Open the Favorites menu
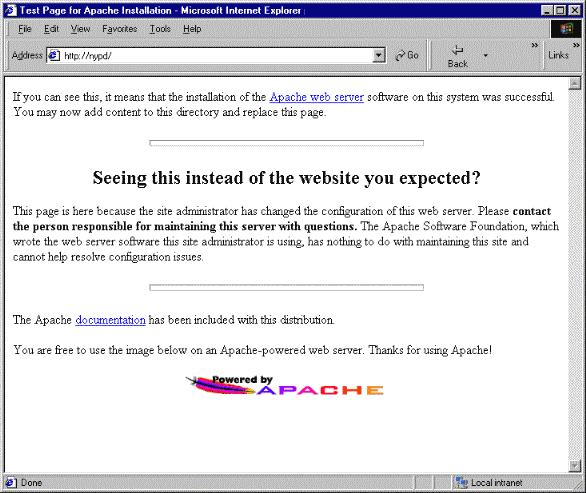This screenshot has width=586, height=493. pos(120,29)
